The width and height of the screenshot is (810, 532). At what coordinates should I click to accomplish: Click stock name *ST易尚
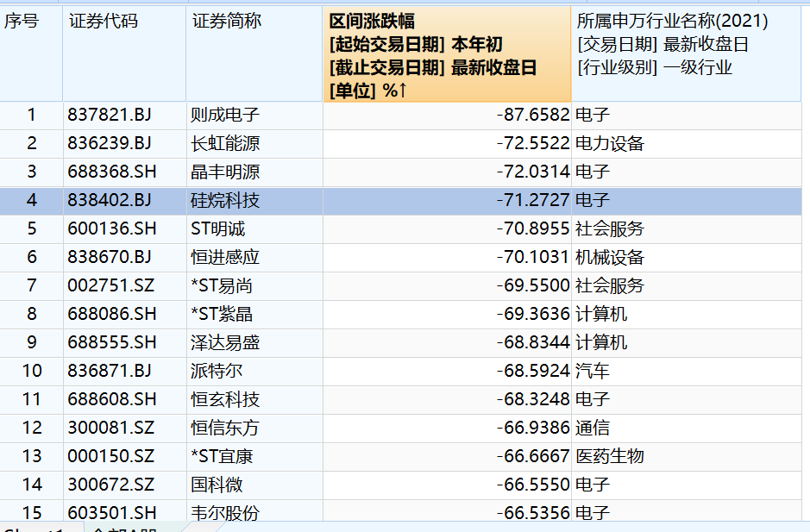(222, 285)
